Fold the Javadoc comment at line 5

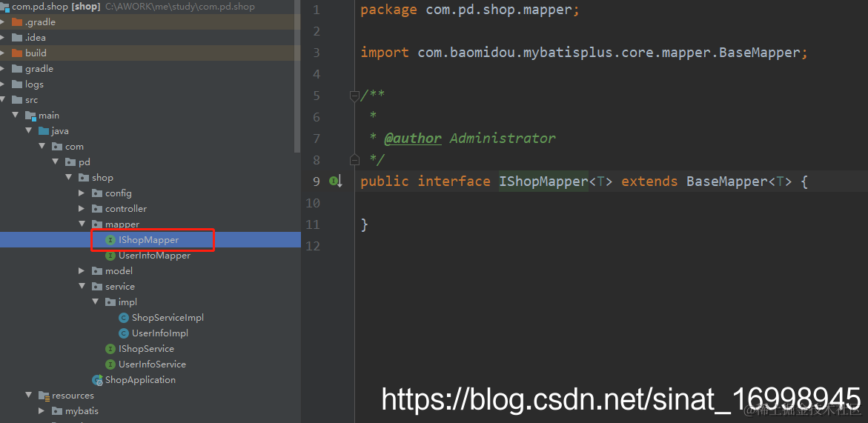(x=354, y=96)
